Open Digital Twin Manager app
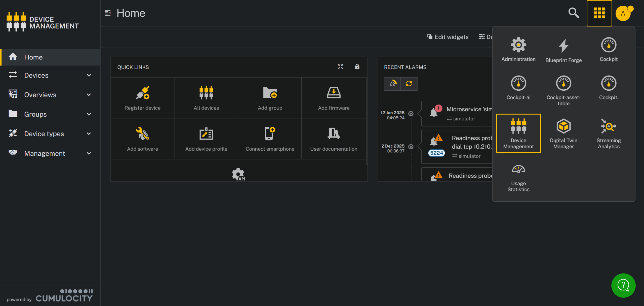The image size is (644, 306). pos(563,133)
